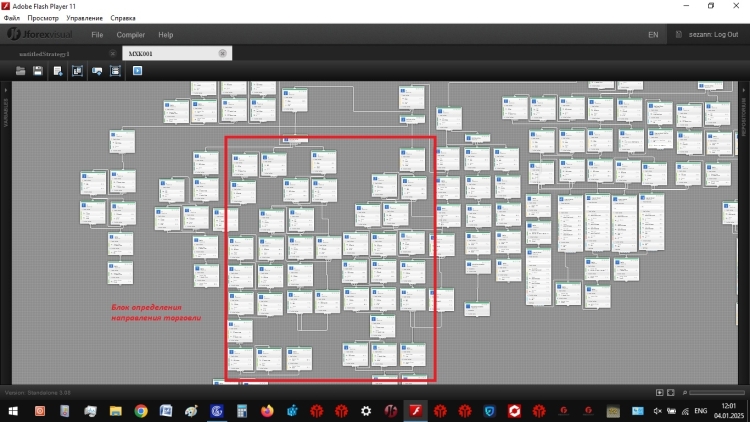Viewport: 750px width, 422px height.
Task: Open the Paint palette taskbar icon
Action: pos(191,411)
